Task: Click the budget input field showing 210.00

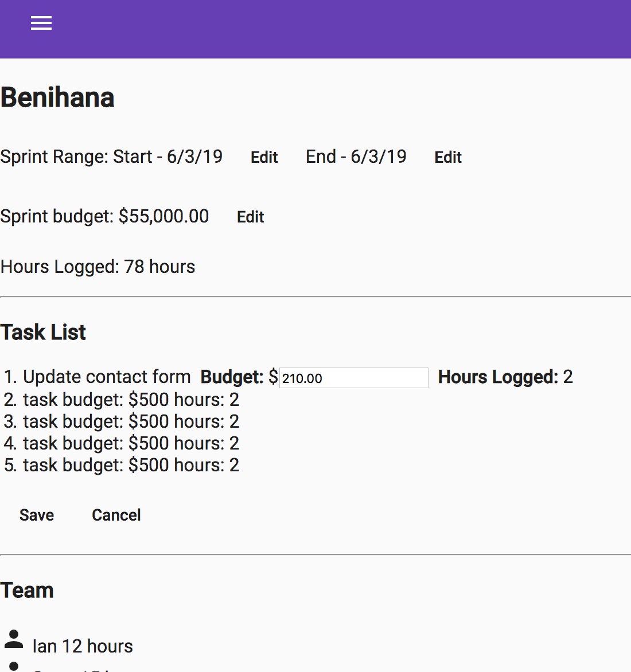Action: [353, 378]
